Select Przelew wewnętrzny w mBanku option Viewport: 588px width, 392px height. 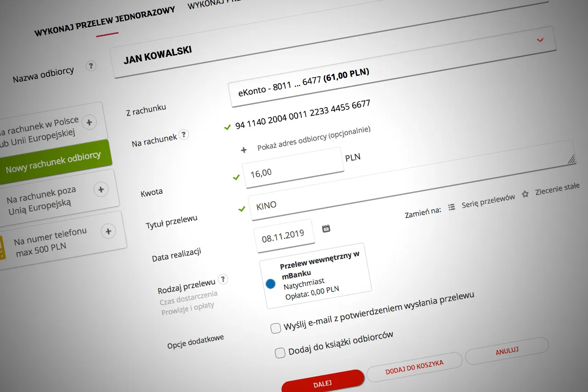(271, 284)
